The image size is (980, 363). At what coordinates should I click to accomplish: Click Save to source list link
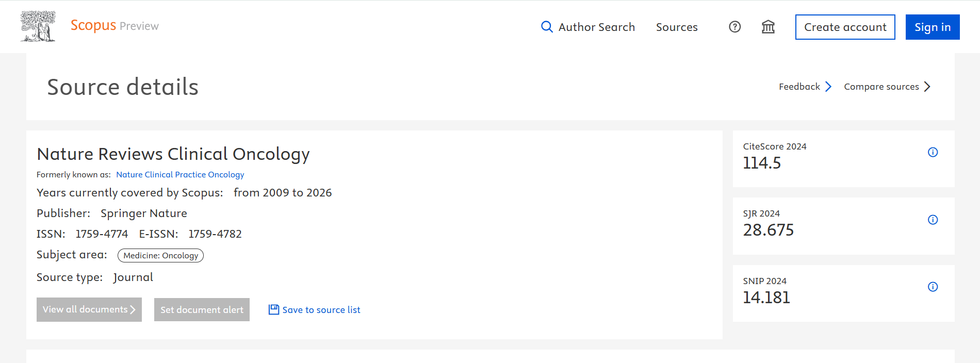321,309
